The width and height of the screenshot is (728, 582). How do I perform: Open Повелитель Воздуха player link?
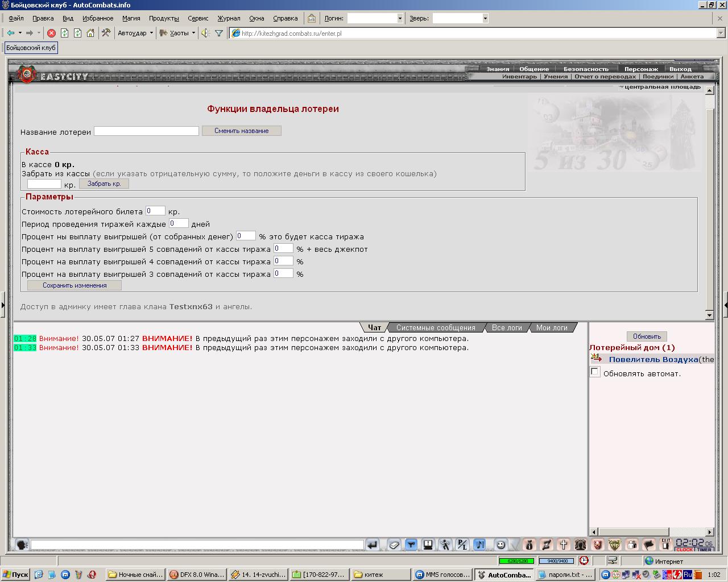click(x=653, y=359)
